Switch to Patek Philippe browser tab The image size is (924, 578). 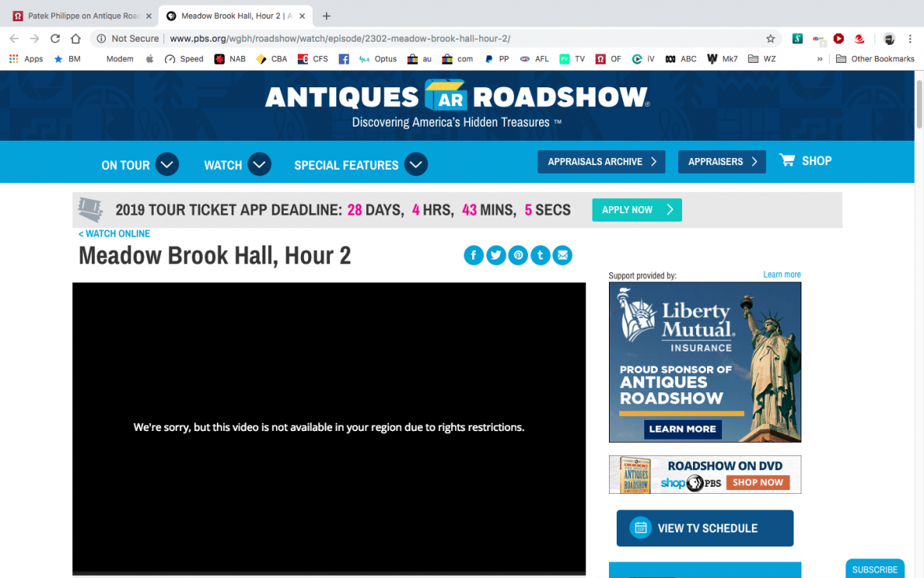point(79,16)
